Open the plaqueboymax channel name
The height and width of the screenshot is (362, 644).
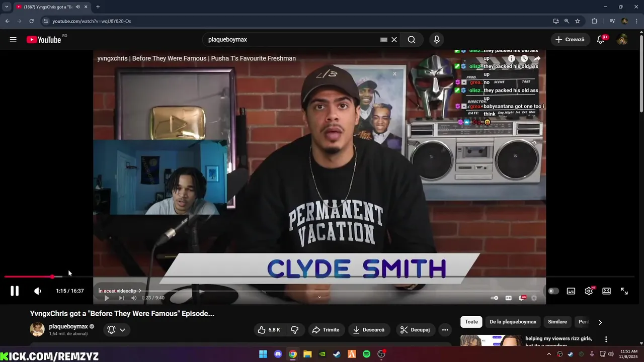[x=68, y=326]
